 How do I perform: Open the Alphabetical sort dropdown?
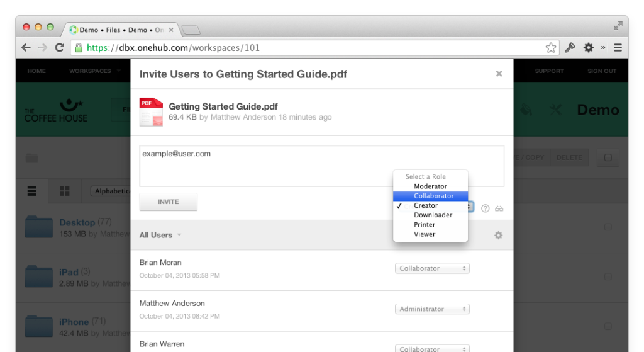pyautogui.click(x=111, y=191)
